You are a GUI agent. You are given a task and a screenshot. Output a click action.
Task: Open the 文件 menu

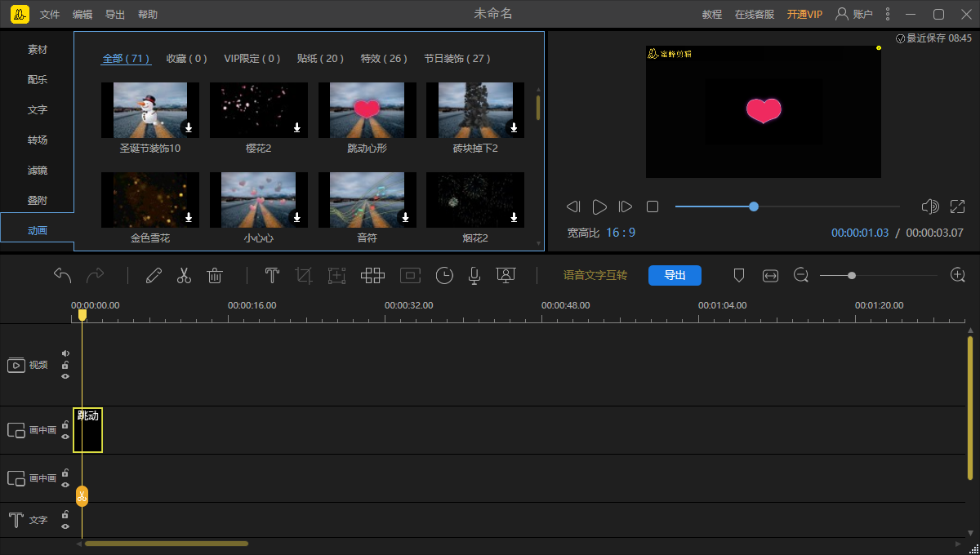[50, 15]
